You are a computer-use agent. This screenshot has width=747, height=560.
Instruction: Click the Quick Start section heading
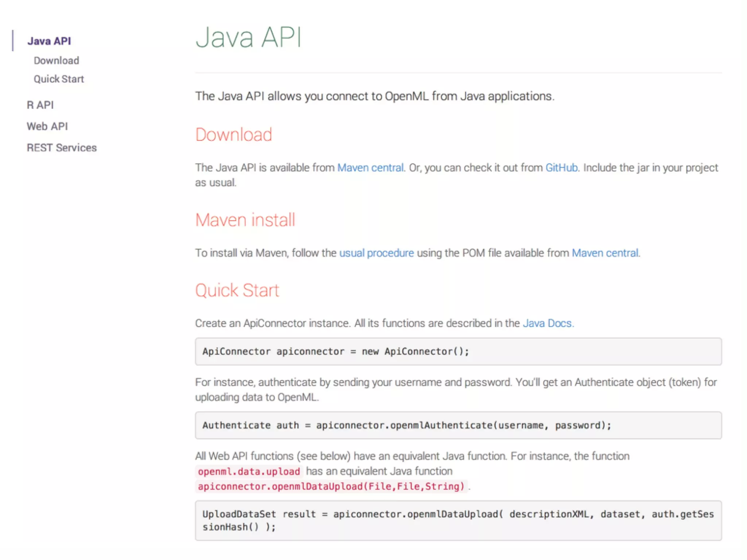tap(237, 290)
